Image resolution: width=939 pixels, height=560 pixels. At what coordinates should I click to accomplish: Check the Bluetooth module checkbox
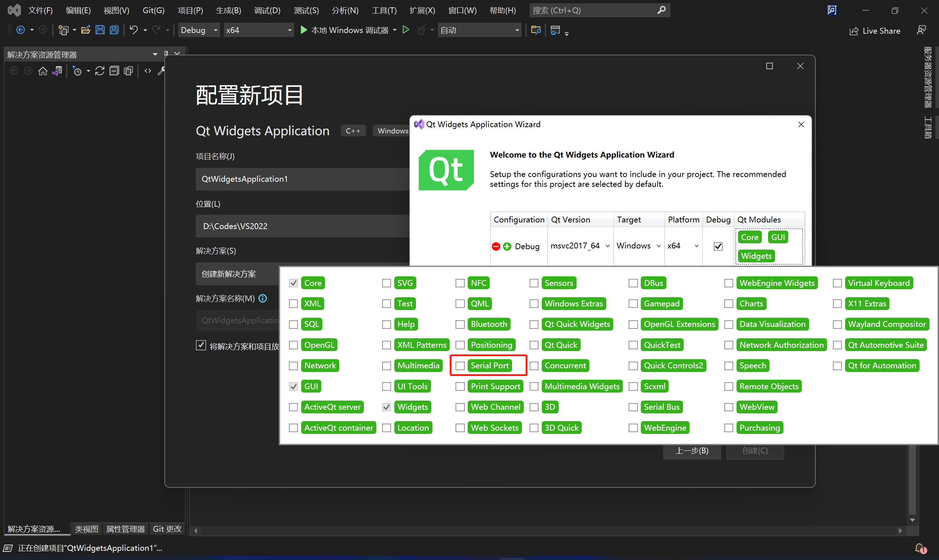(460, 324)
